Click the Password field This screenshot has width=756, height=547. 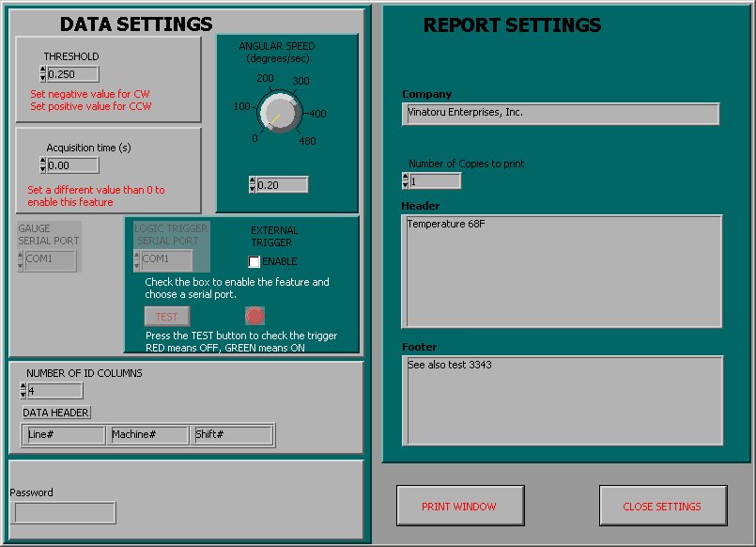pos(64,512)
